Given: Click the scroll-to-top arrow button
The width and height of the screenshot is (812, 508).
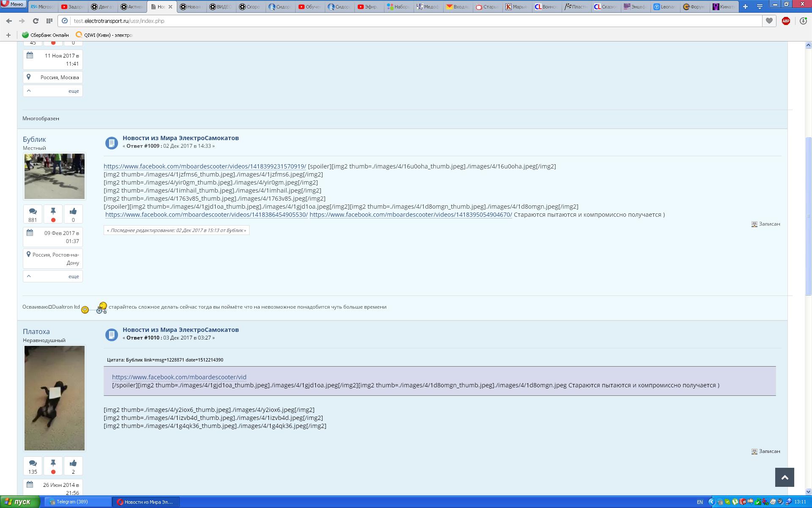Looking at the screenshot, I should pyautogui.click(x=785, y=477).
